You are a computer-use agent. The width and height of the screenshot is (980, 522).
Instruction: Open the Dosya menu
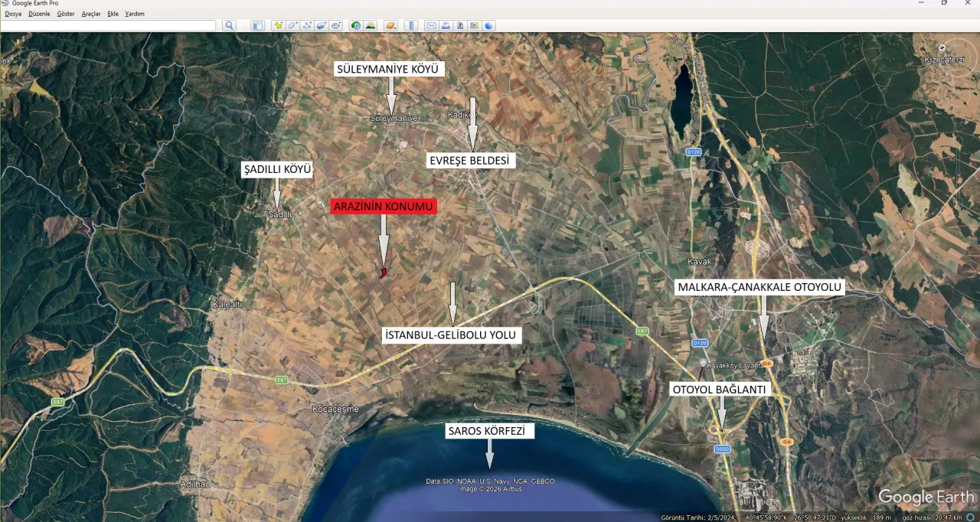13,14
